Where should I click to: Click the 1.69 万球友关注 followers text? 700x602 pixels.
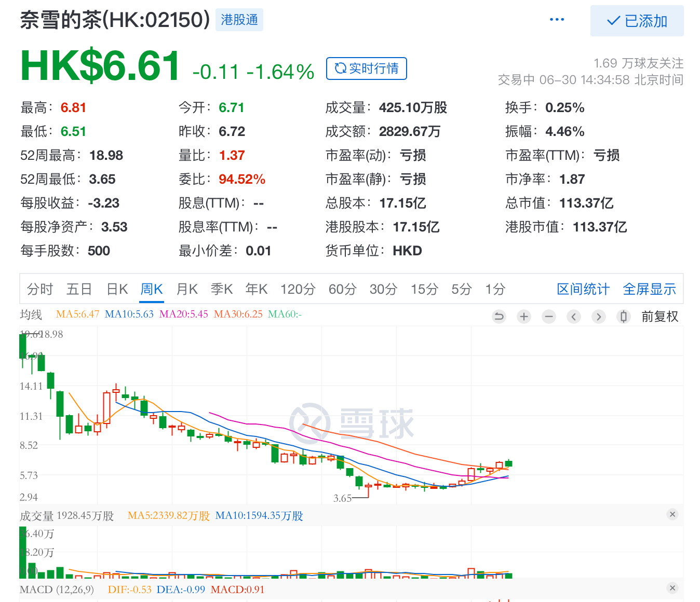click(639, 63)
